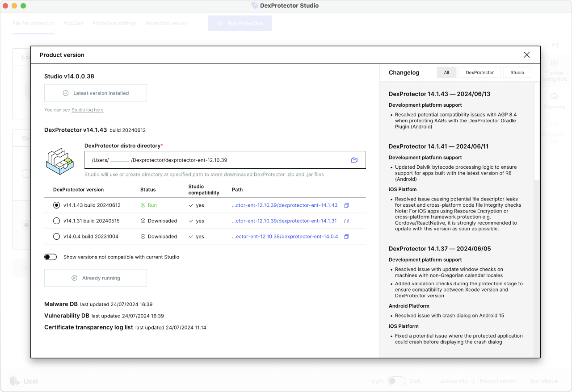Viewport: 572px width, 392px height.
Task: Click the DexProtector distro directory path field
Action: (x=225, y=160)
